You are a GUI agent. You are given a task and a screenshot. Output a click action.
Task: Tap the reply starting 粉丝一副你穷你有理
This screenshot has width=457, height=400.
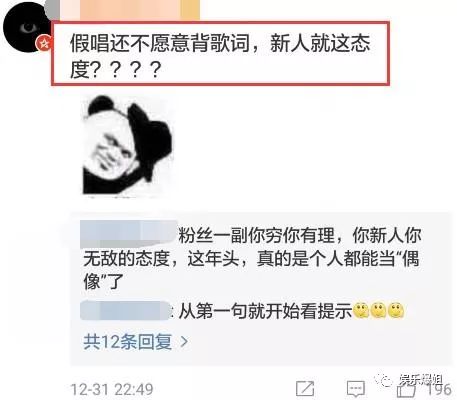click(x=252, y=259)
